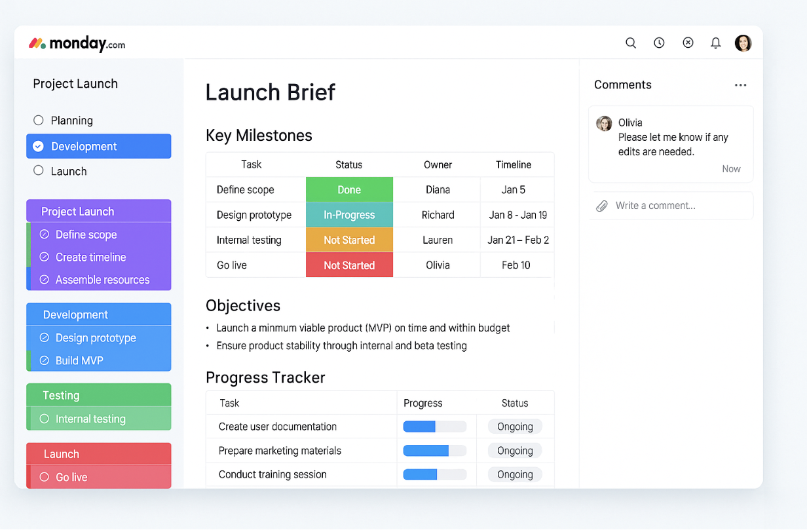
Task: Collapse the blue Development group header
Action: (x=99, y=314)
